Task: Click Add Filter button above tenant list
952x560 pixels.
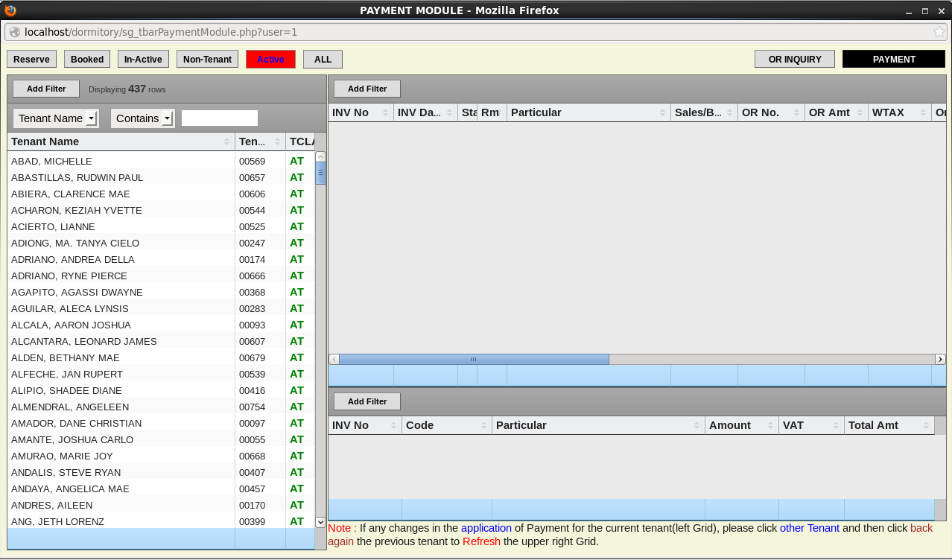Action: click(46, 89)
